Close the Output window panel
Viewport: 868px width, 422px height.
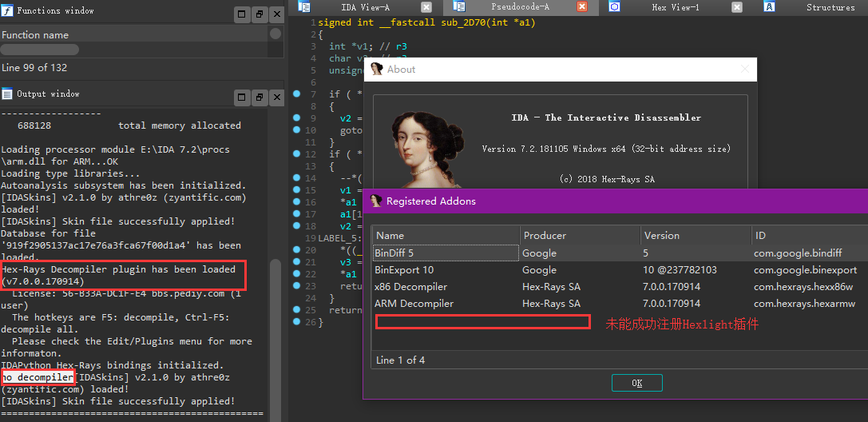[276, 98]
